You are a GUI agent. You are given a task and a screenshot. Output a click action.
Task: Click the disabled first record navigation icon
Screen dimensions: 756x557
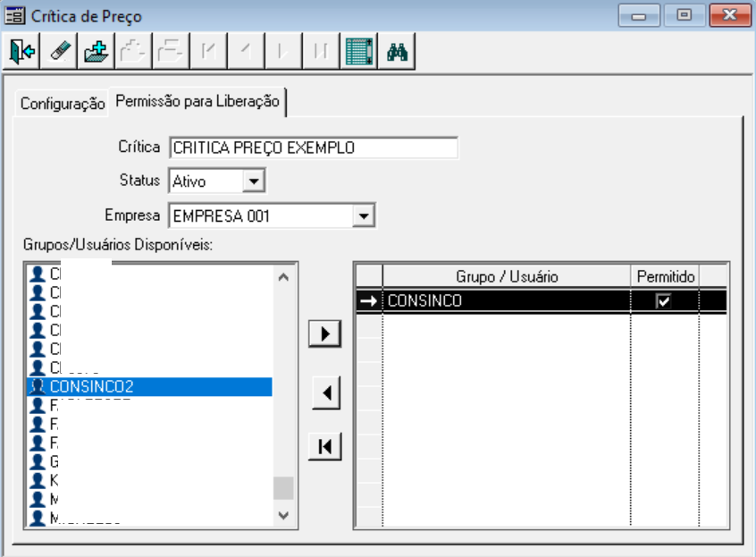click(x=209, y=51)
